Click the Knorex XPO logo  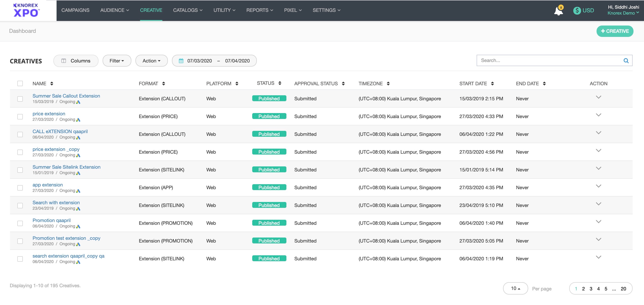[26, 10]
